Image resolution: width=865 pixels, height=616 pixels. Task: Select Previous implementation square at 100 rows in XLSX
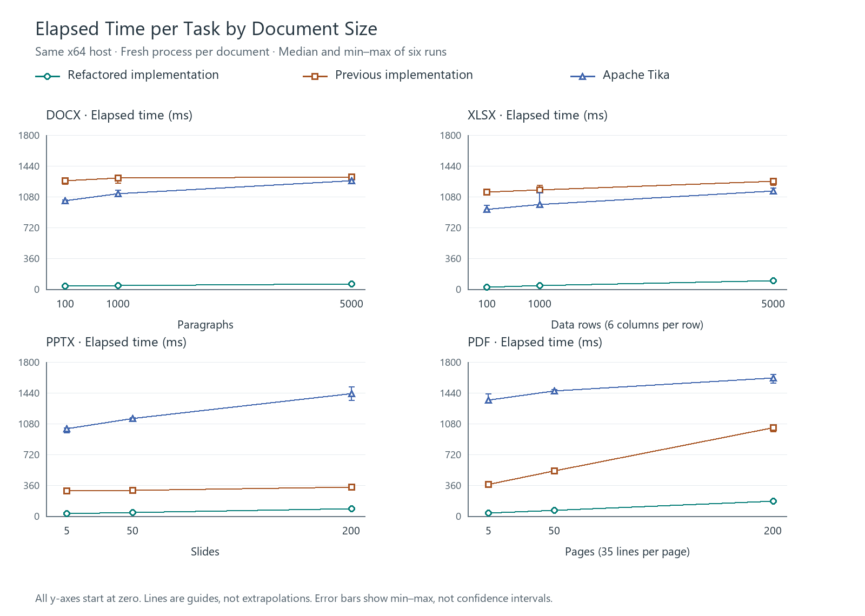coord(487,192)
